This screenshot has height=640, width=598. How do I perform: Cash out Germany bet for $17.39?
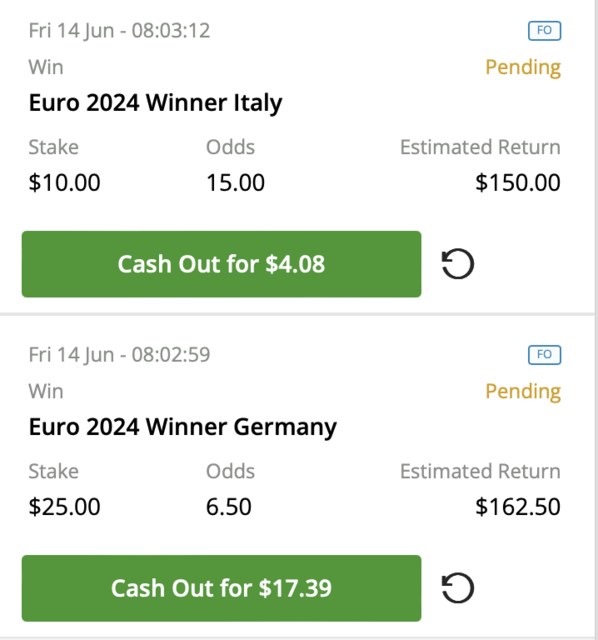tap(221, 588)
